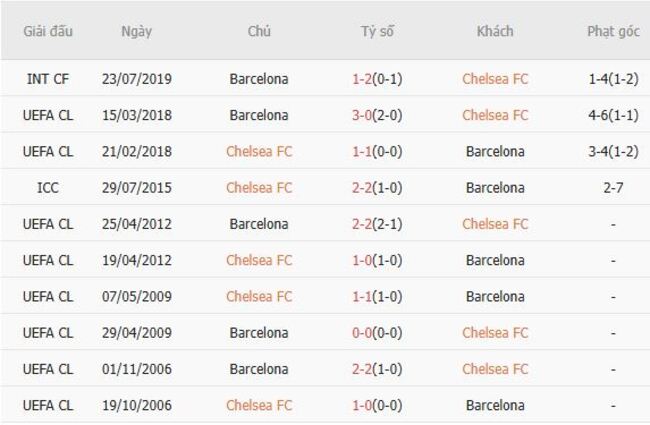Select the ICC competition label

coord(49,188)
